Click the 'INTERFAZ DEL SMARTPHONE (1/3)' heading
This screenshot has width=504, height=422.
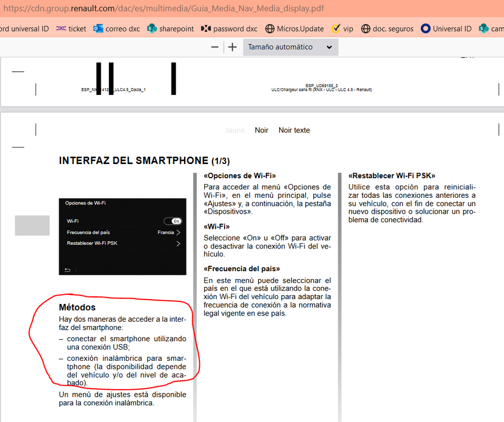[x=144, y=160]
